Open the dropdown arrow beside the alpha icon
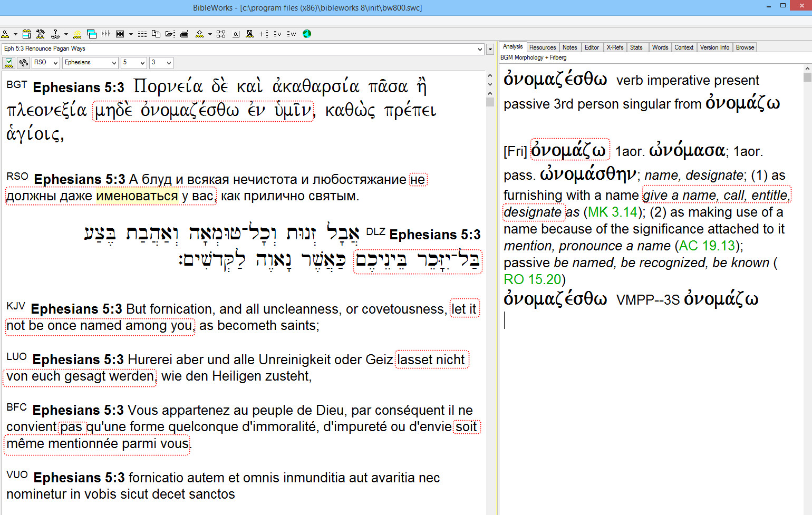812x515 pixels. click(15, 34)
